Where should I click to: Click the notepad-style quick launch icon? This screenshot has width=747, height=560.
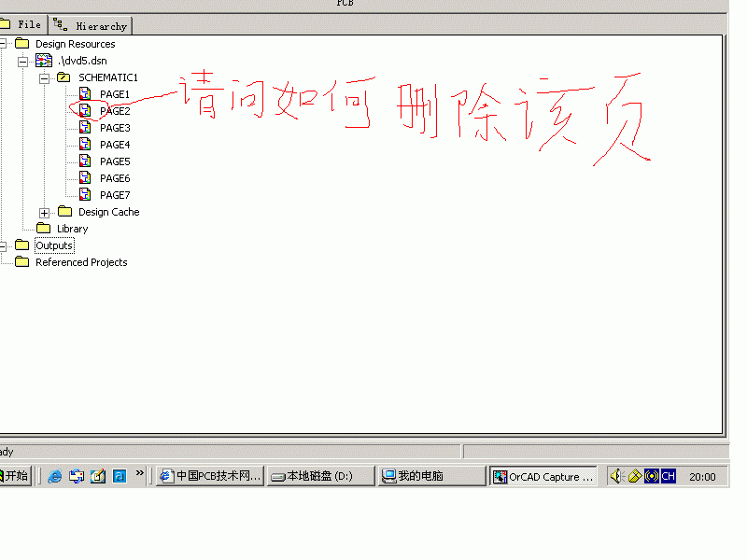pyautogui.click(x=98, y=476)
